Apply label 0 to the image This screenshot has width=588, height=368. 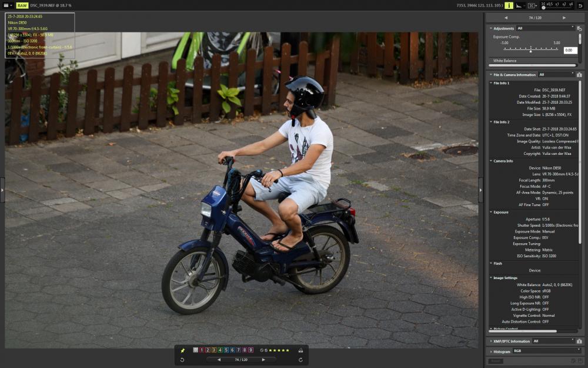(x=195, y=350)
